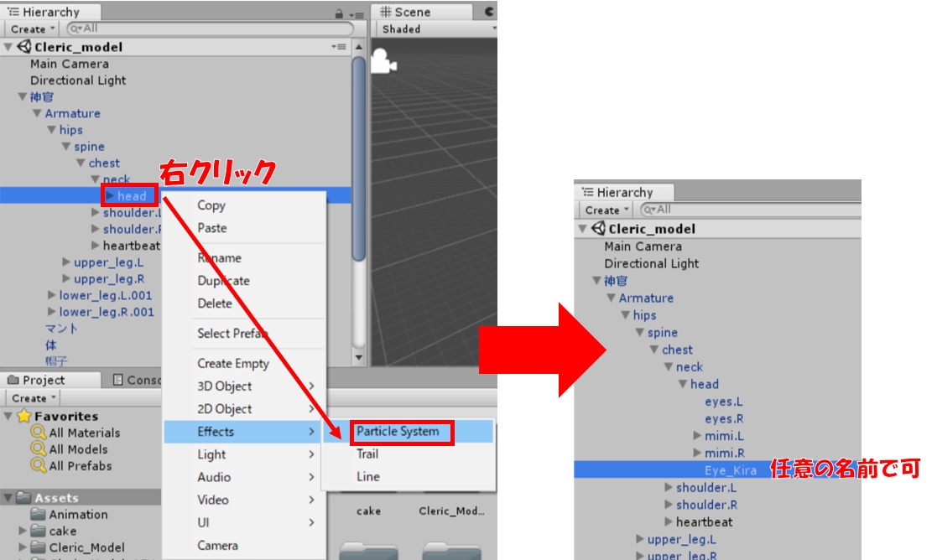Click the search icon beside All Prefabs
Image resolution: width=937 pixels, height=560 pixels.
(38, 466)
